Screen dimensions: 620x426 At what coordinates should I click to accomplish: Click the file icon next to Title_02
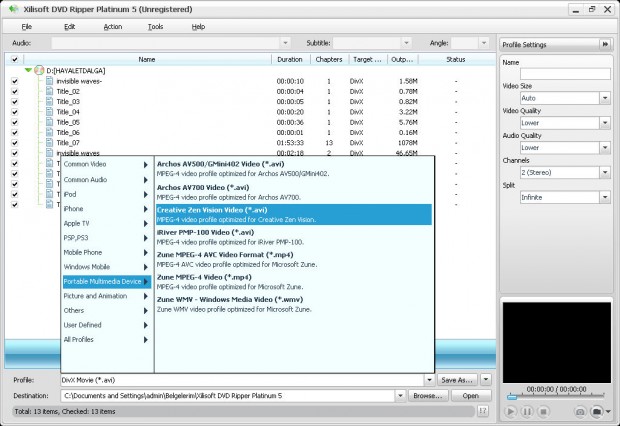click(x=49, y=91)
